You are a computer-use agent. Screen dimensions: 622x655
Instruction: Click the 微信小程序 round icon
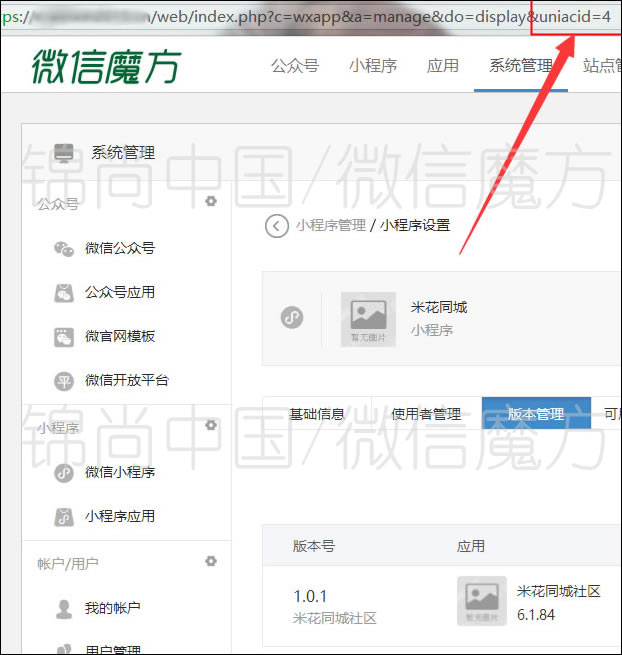click(64, 473)
